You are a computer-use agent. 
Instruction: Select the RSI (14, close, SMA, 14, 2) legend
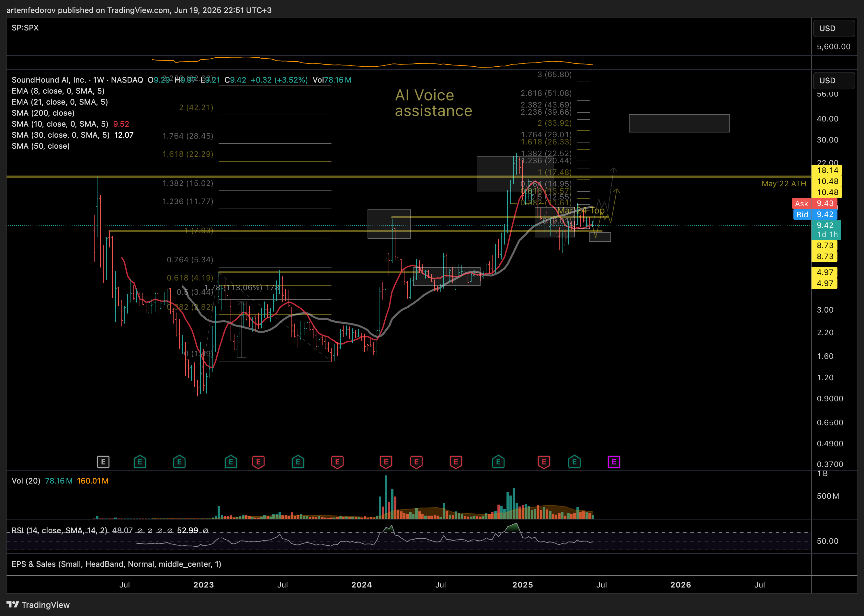click(x=59, y=530)
